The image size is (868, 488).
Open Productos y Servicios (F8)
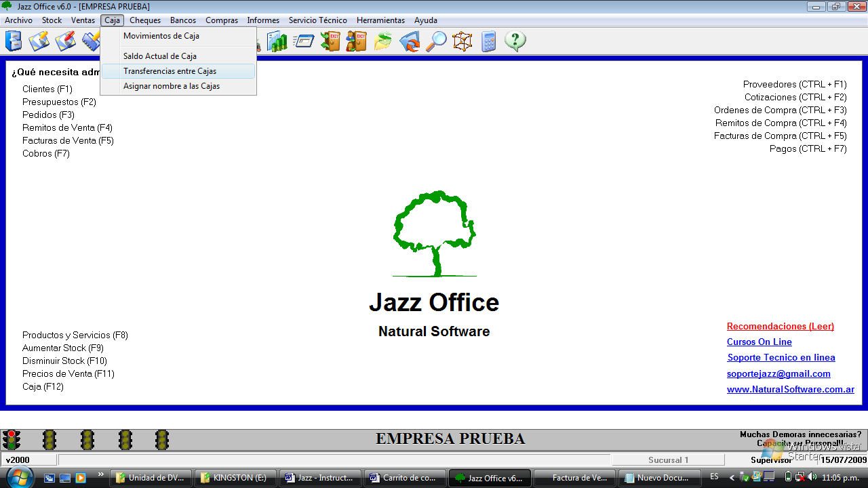[x=75, y=335]
